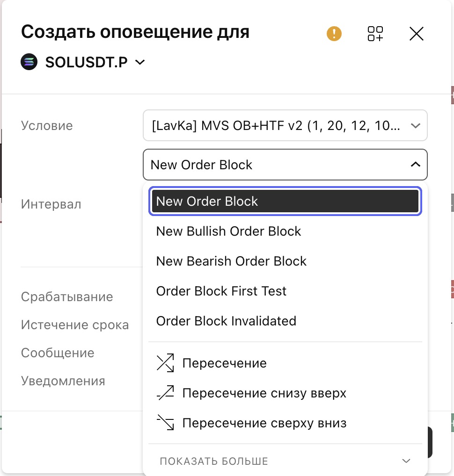Open the alert presets grid-plus icon
This screenshot has width=454, height=476.
(x=375, y=33)
